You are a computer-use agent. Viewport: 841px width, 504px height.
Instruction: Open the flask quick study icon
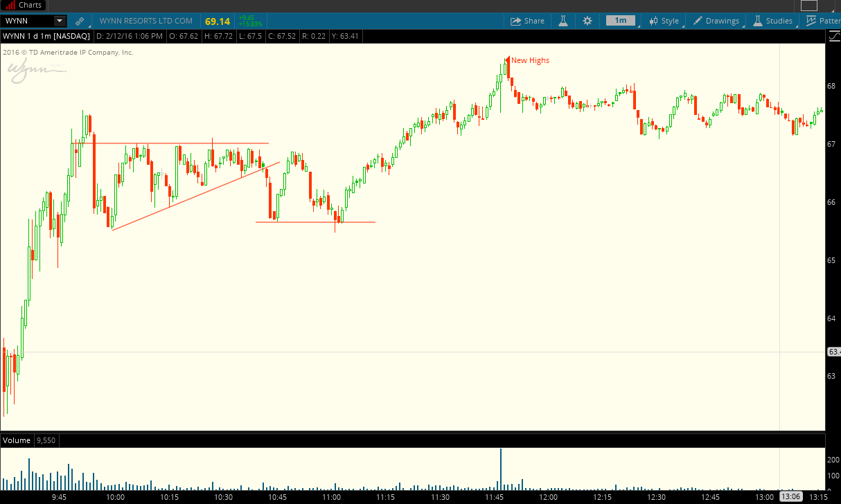563,21
